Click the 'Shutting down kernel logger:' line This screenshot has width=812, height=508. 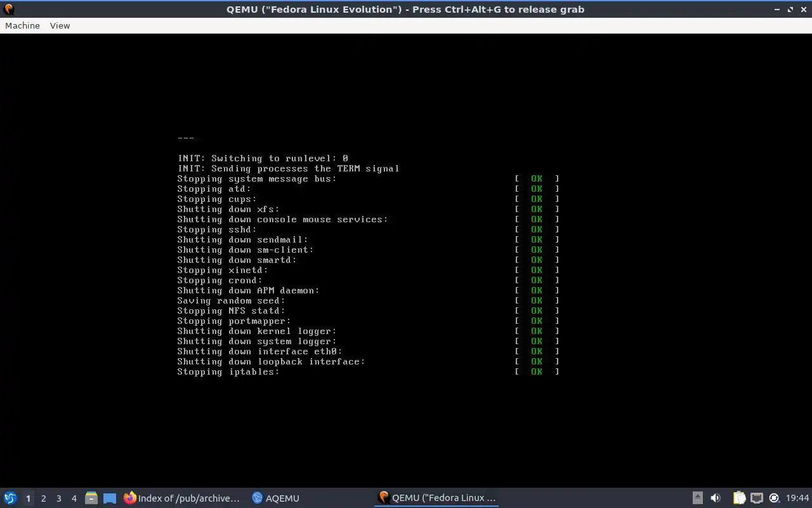257,331
